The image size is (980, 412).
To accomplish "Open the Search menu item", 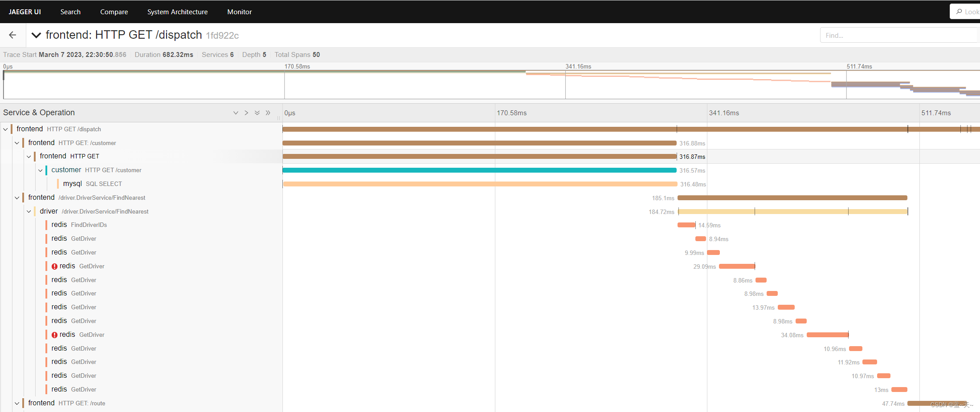I will 70,12.
